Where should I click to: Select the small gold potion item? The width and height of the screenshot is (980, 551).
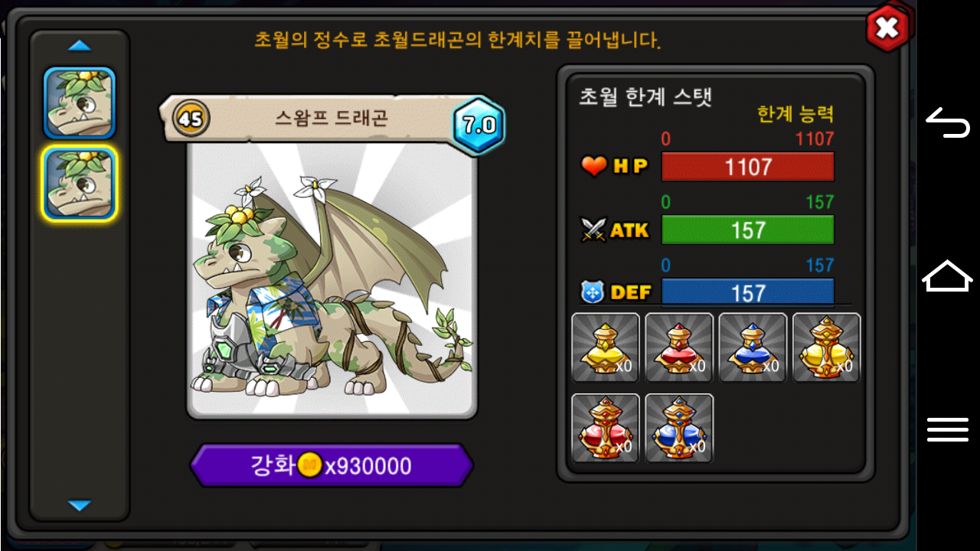pyautogui.click(x=606, y=347)
